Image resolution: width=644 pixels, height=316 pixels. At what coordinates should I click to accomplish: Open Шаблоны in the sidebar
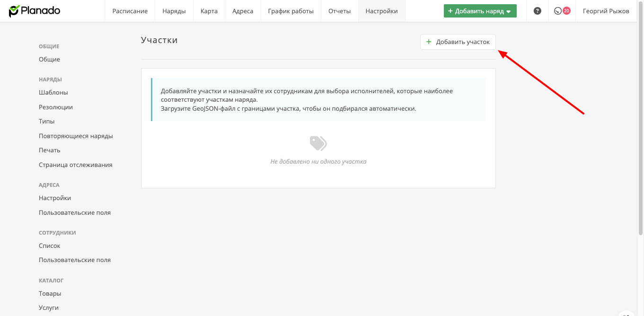point(53,93)
